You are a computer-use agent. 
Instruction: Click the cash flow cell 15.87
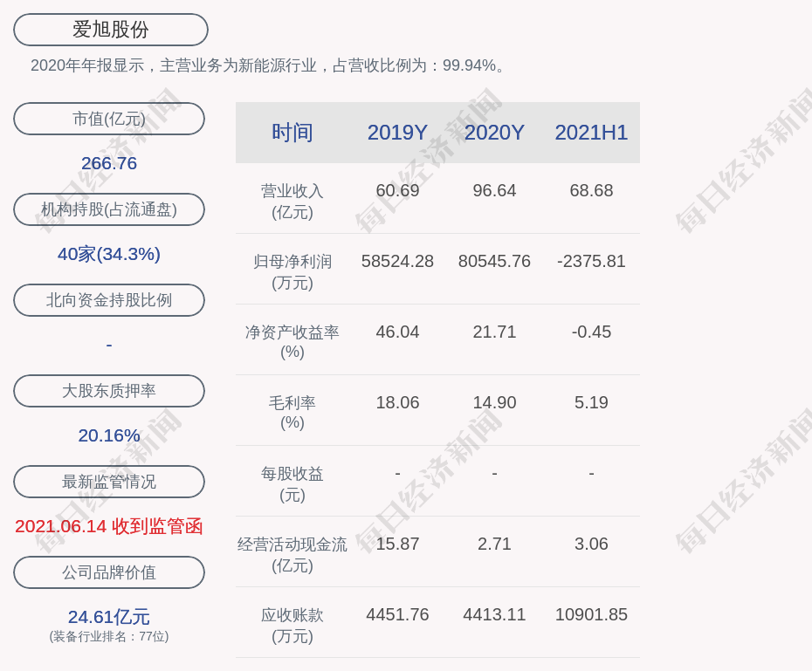(x=398, y=544)
